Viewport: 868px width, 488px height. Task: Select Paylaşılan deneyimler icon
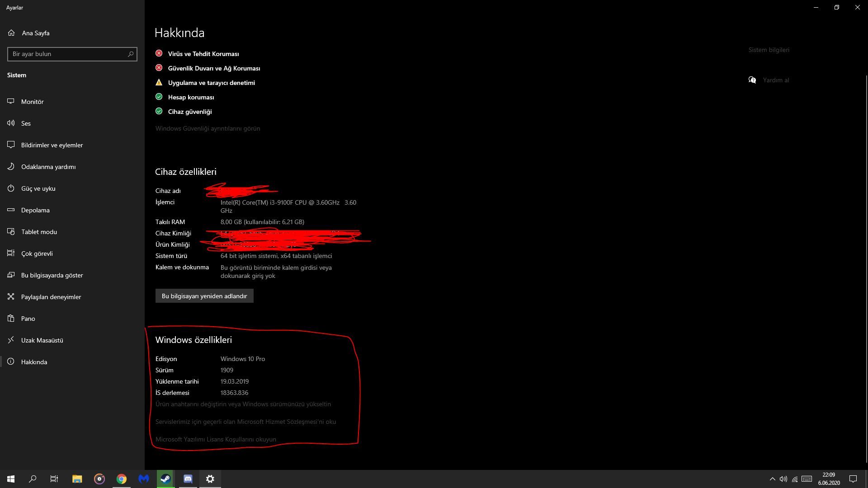[11, 297]
